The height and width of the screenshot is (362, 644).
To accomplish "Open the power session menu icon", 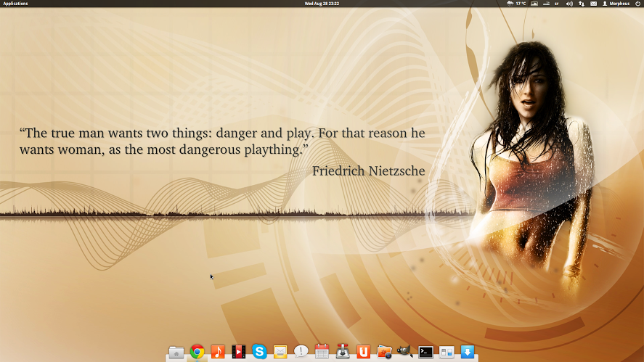I will (638, 4).
